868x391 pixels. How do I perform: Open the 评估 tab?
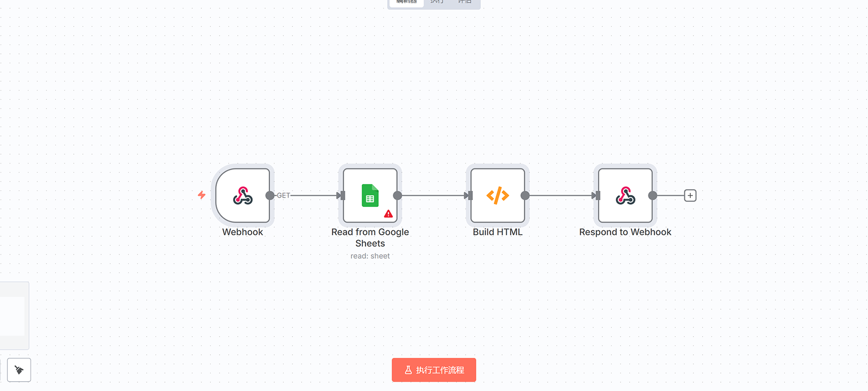464,2
